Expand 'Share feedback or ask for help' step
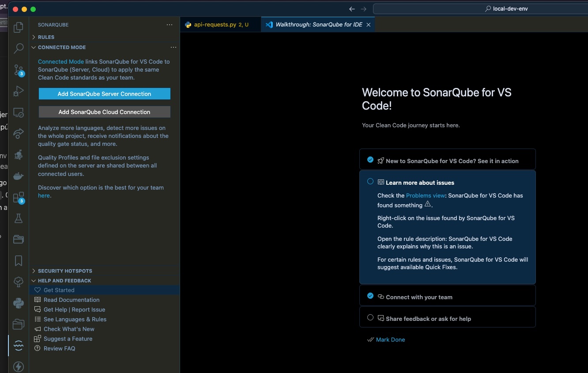This screenshot has height=373, width=588. coord(447,317)
